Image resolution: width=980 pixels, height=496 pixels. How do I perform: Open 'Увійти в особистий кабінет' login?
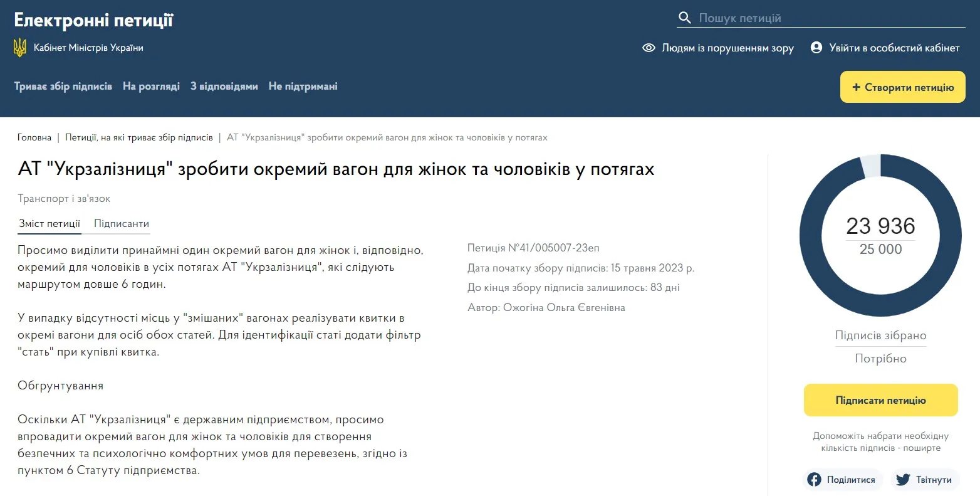coord(894,48)
